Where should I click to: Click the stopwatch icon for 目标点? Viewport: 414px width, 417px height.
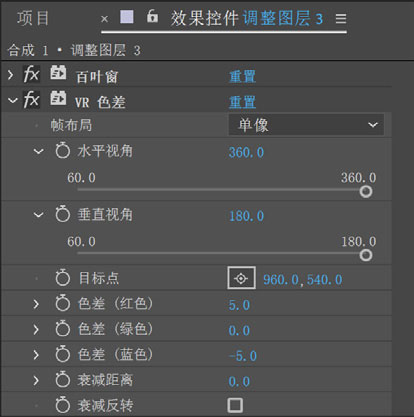[x=63, y=278]
